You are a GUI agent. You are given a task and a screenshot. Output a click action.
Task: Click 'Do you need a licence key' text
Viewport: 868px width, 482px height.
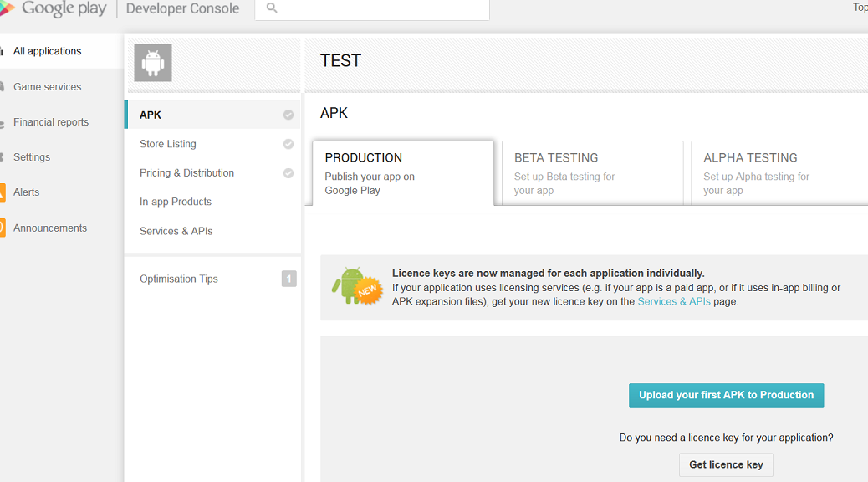[727, 438]
